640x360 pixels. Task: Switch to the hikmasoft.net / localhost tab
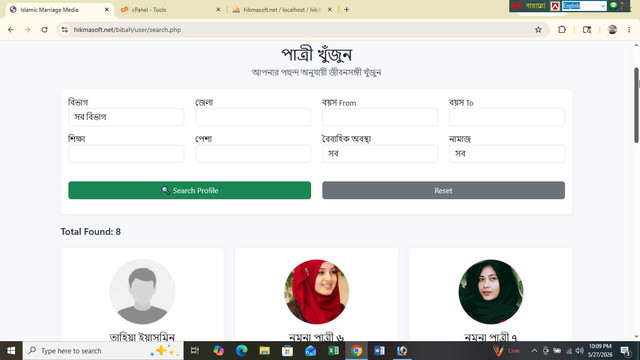[x=282, y=10]
